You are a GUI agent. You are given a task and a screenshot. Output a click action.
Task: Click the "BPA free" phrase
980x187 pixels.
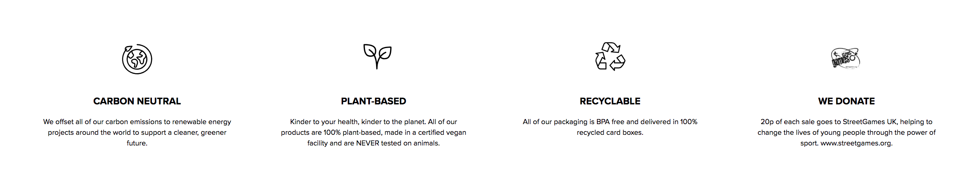pos(610,122)
